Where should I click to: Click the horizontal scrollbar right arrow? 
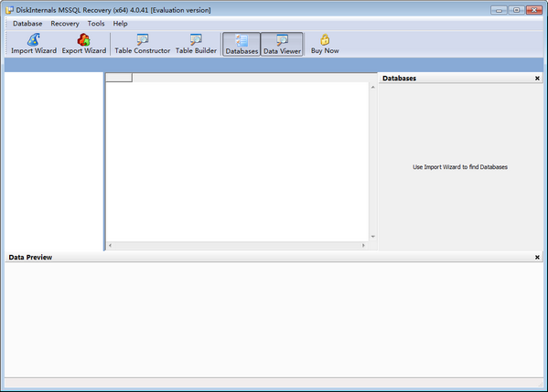pyautogui.click(x=363, y=246)
